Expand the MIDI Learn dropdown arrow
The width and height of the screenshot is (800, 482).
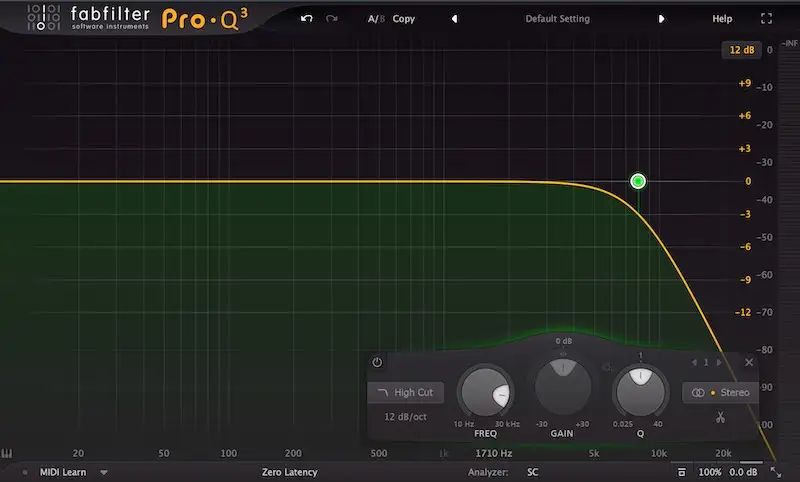point(103,472)
